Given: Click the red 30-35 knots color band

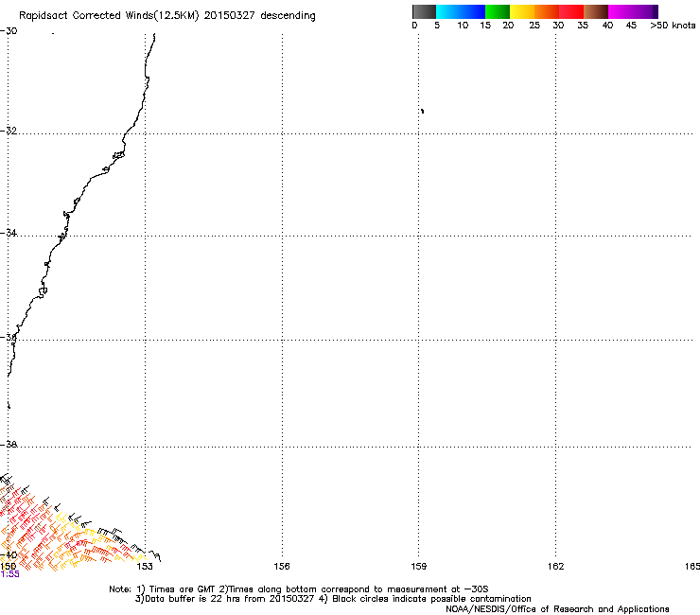Looking at the screenshot, I should [x=571, y=11].
